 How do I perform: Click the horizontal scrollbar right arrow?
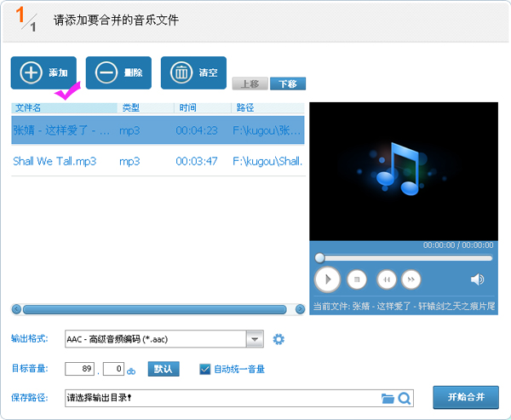(x=300, y=309)
